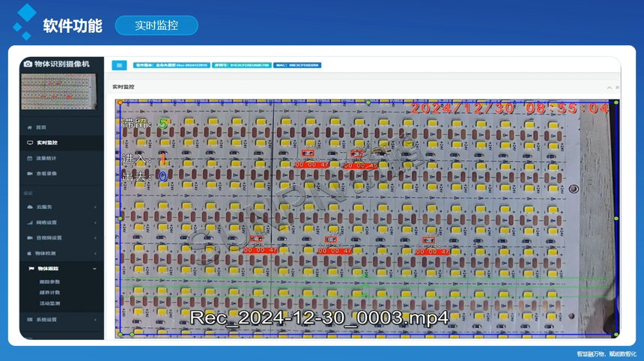Click the cloud icon for 云服务
The image size is (644, 361).
pyautogui.click(x=29, y=207)
